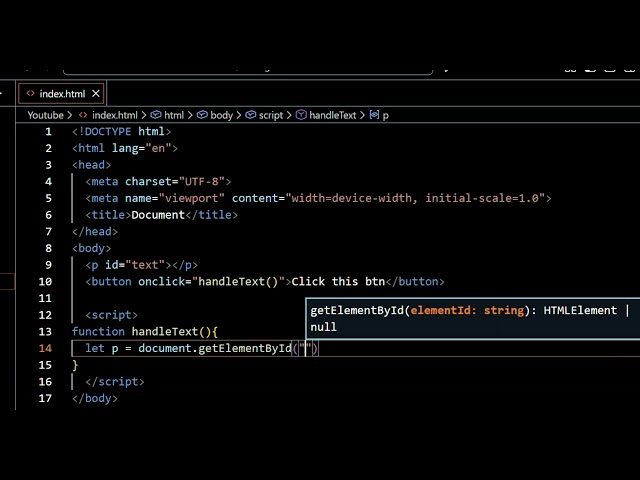Expand the chevron after Youtube breadcrumb

[70, 116]
